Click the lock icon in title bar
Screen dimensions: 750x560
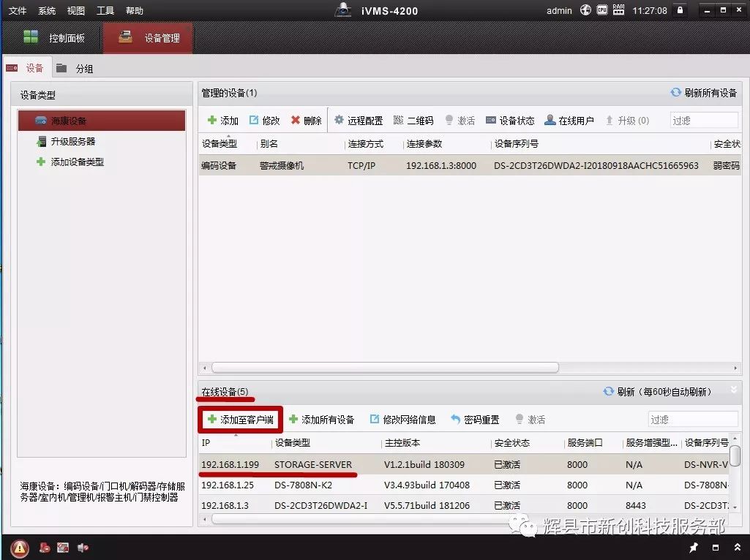[680, 10]
